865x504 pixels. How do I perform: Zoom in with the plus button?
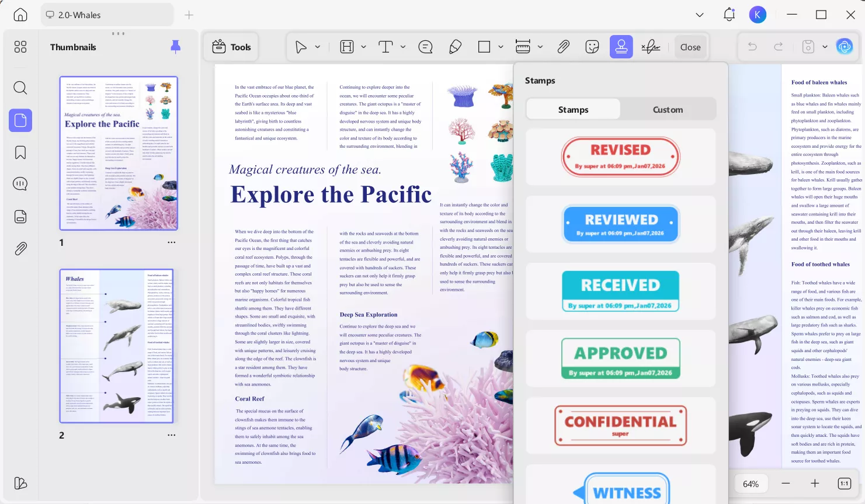815,484
